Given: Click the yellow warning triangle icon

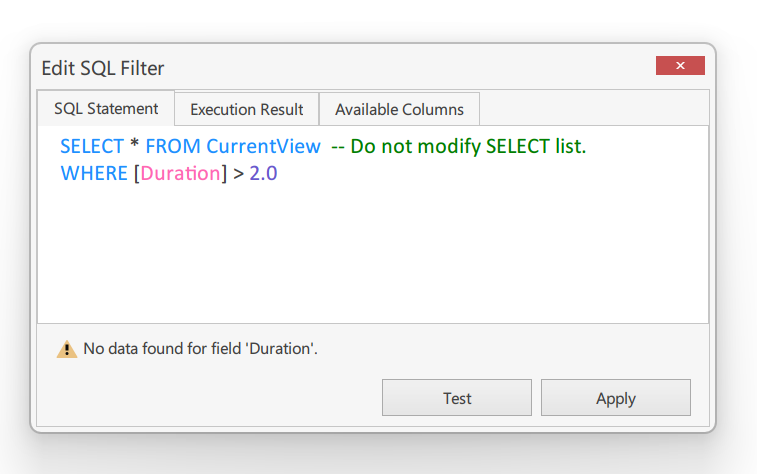Looking at the screenshot, I should point(67,349).
